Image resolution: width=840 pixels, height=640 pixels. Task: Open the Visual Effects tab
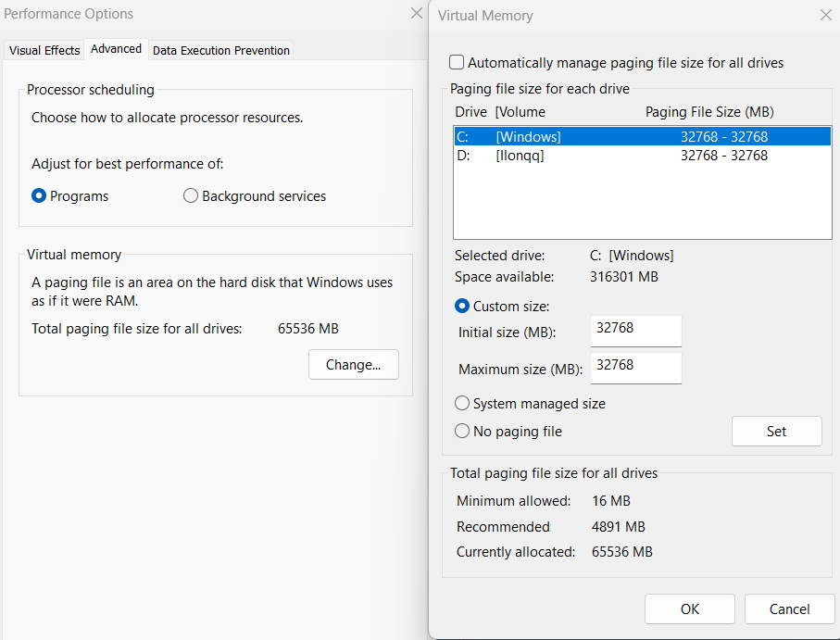44,51
